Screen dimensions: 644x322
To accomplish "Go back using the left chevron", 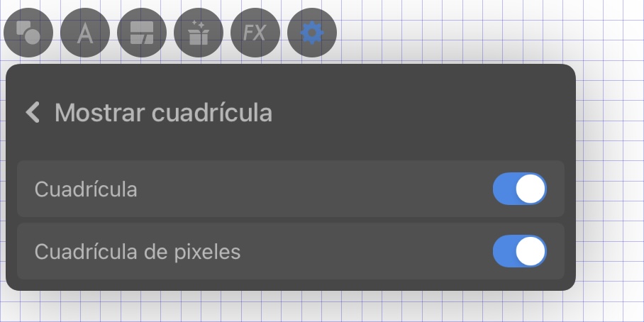I will pyautogui.click(x=33, y=112).
